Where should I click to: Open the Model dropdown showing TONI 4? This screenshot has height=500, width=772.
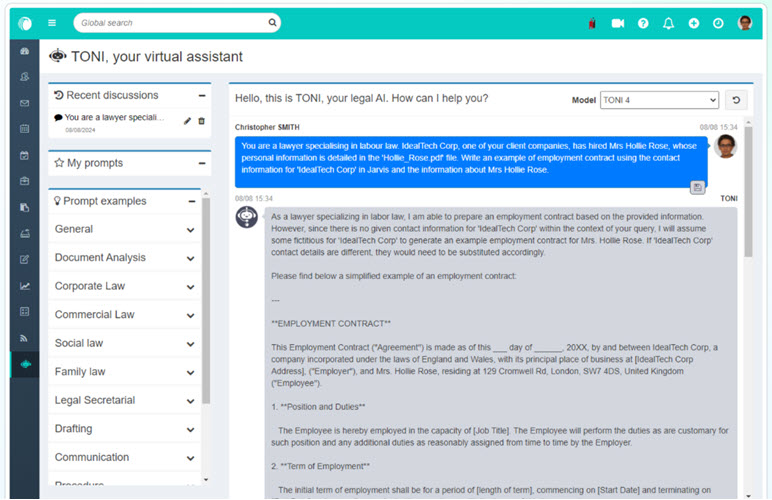point(659,100)
